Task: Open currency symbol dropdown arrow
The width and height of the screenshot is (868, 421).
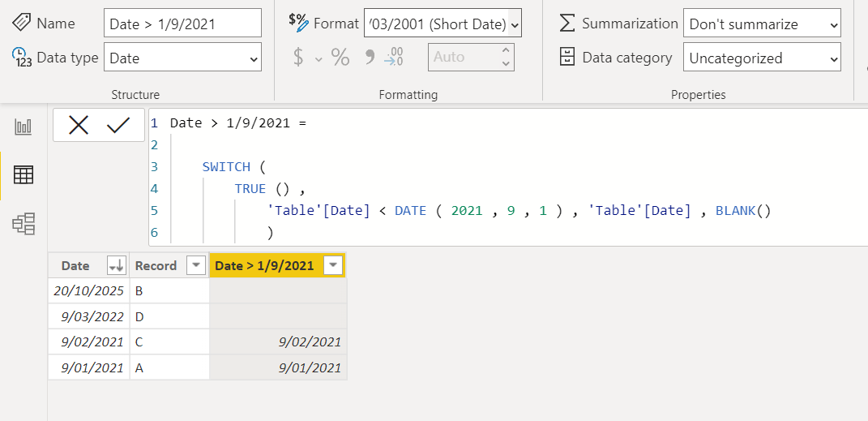Action: 319,58
